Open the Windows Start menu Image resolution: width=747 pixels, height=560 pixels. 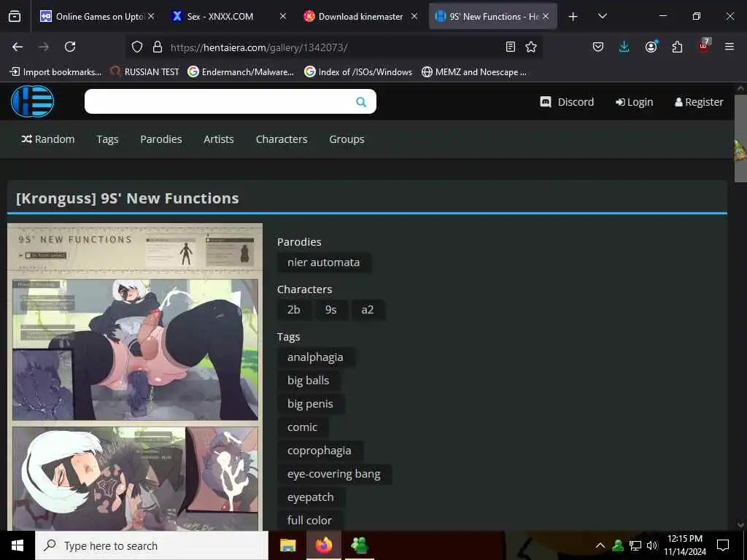18,545
